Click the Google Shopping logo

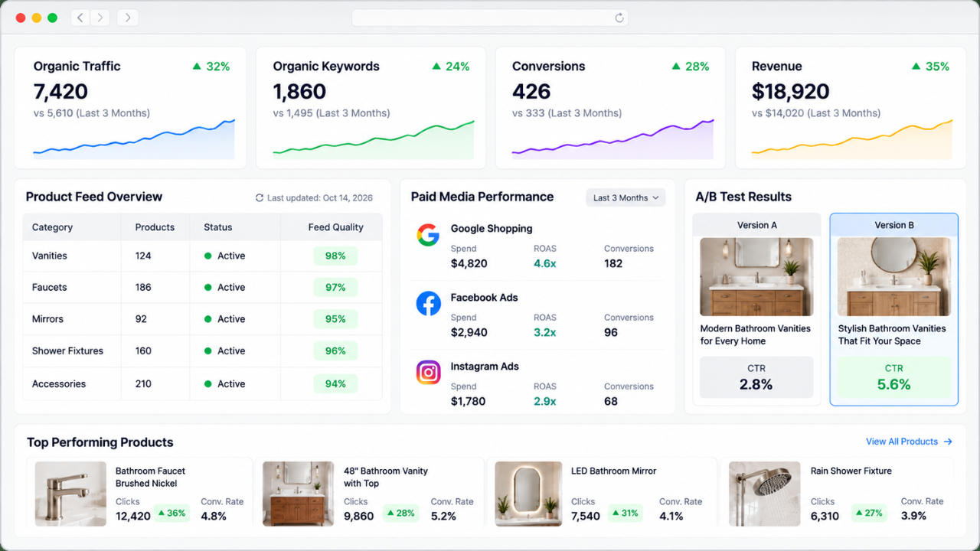tap(428, 235)
